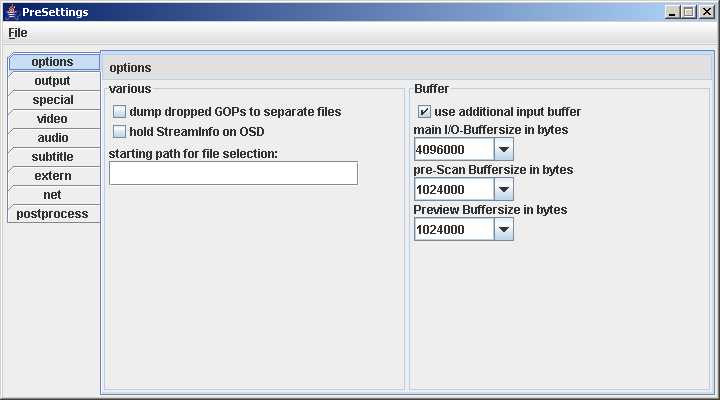Open the postprocess tab

[x=52, y=214]
